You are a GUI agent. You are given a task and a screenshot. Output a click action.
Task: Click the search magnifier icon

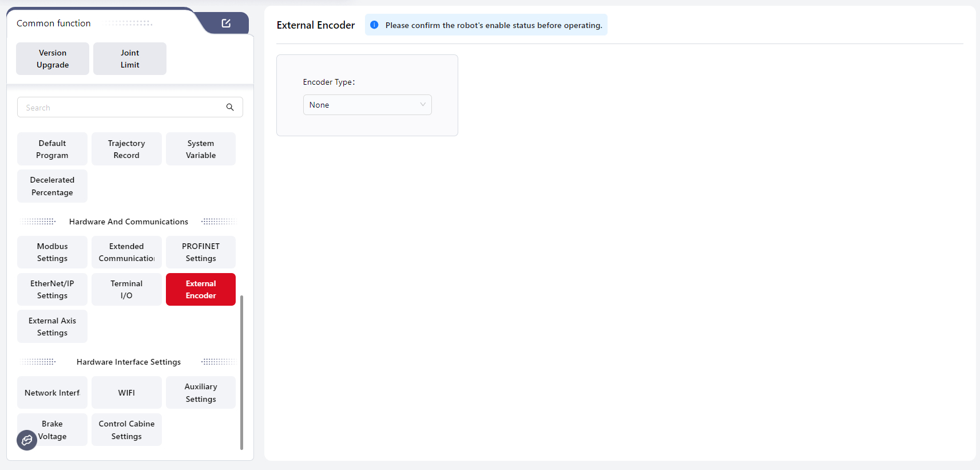230,107
